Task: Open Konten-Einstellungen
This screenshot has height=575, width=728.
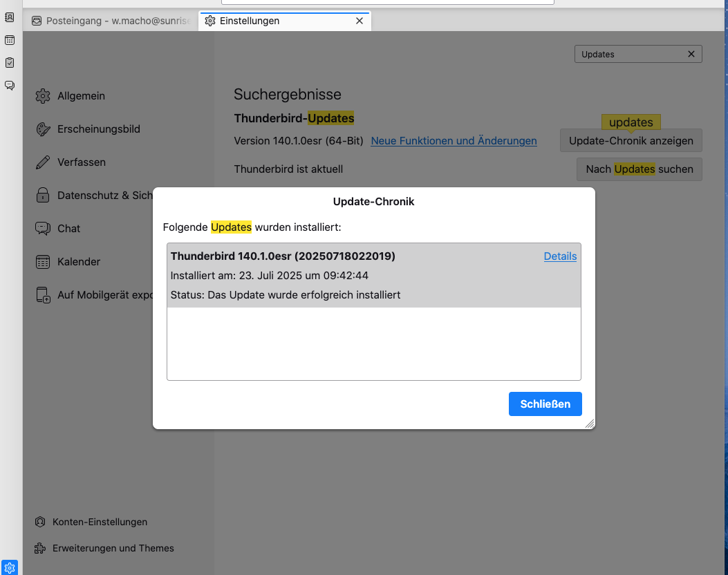Action: [x=91, y=522]
